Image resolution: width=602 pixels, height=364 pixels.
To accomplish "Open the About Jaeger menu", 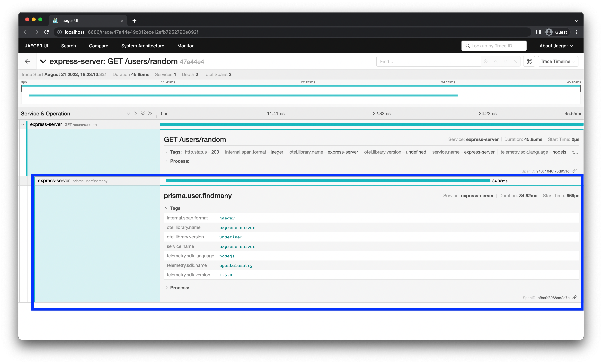I will tap(556, 46).
